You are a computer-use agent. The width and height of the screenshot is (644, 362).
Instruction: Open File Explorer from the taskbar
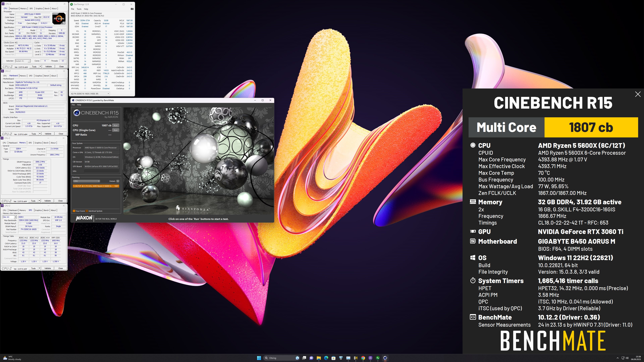(x=319, y=358)
